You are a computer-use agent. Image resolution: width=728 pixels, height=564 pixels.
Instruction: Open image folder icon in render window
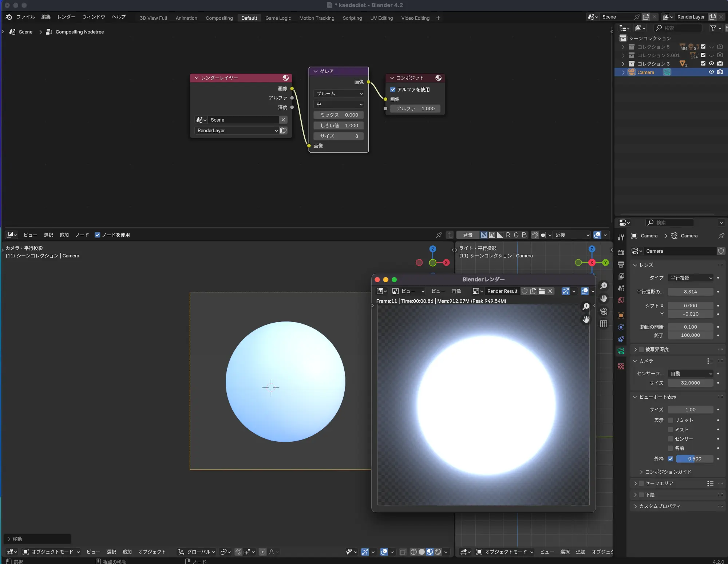pyautogui.click(x=542, y=291)
